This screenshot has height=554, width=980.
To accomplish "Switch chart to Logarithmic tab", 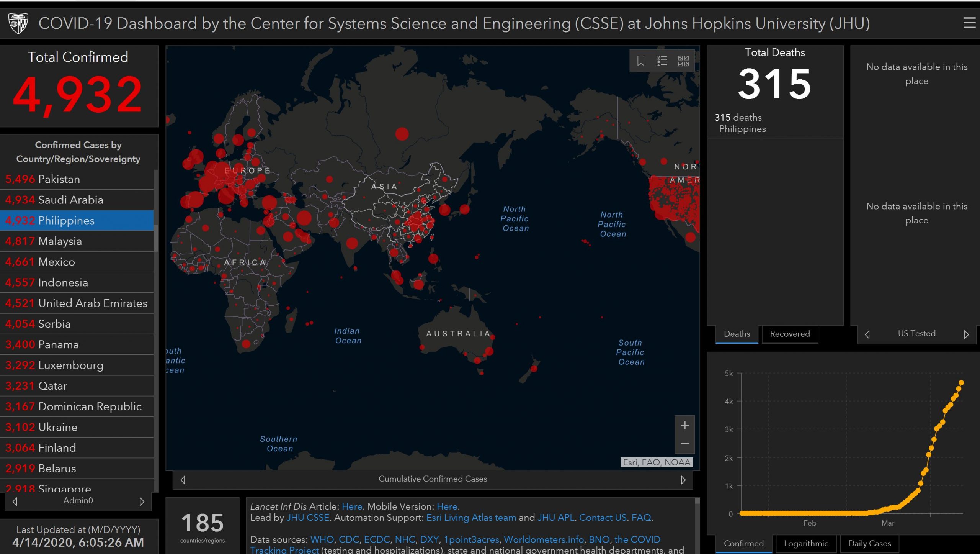I will coord(806,543).
